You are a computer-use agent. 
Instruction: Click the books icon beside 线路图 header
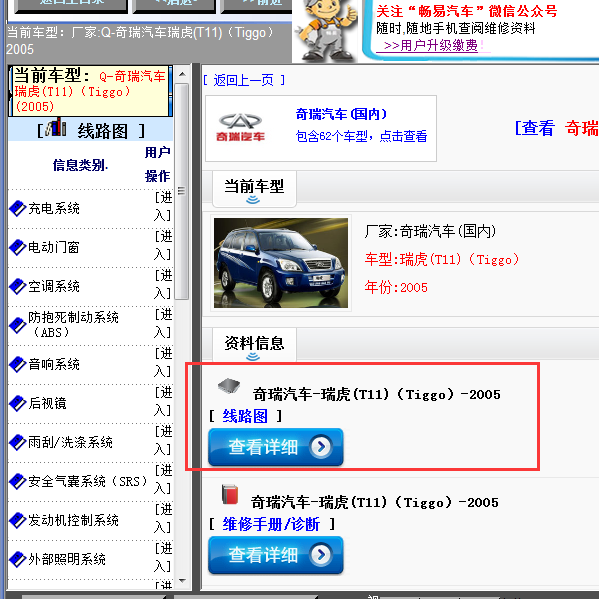[56, 128]
